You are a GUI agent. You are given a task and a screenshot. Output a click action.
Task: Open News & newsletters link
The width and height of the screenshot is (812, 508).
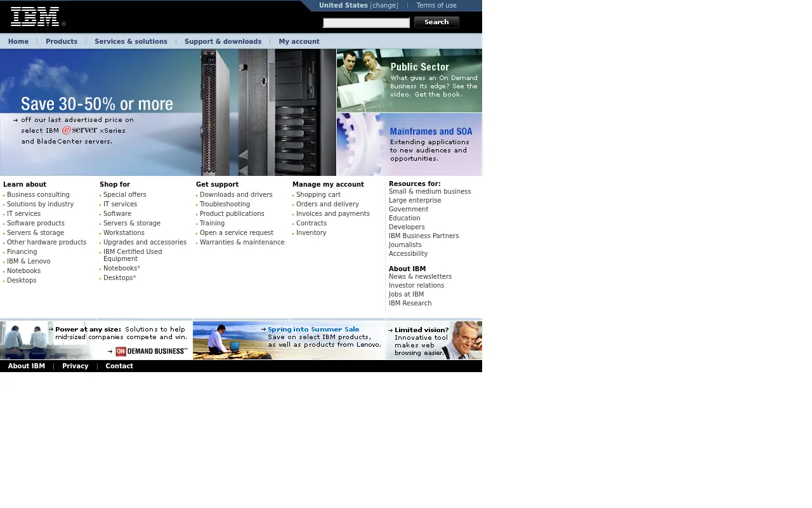tap(420, 277)
